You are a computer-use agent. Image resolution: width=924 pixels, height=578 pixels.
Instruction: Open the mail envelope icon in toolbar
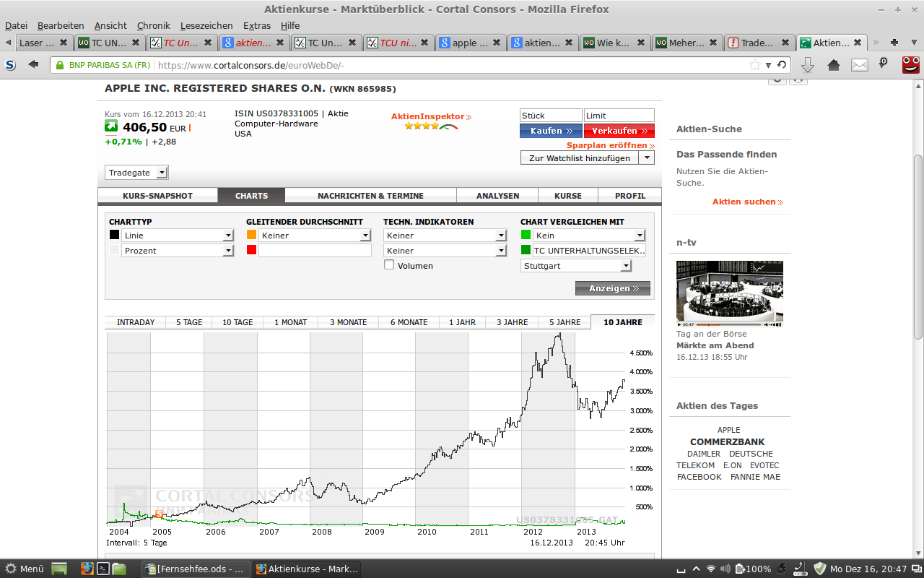pos(859,64)
